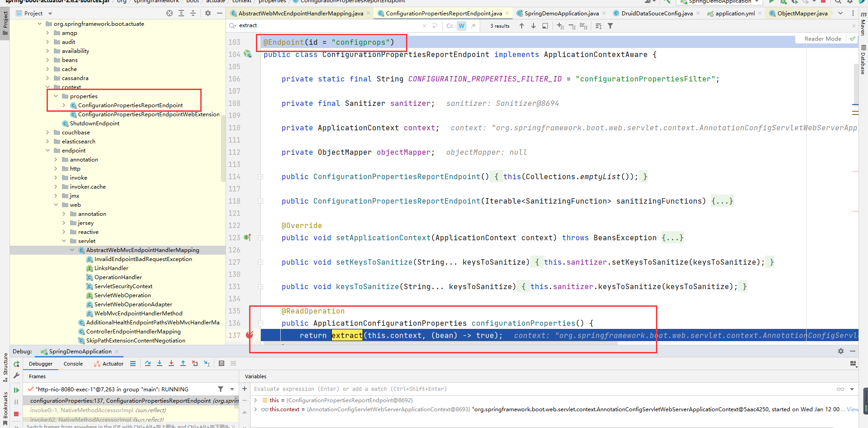Screen dimensions: 868x428
Task: Open Project panel gear options
Action: pyautogui.click(x=208, y=13)
